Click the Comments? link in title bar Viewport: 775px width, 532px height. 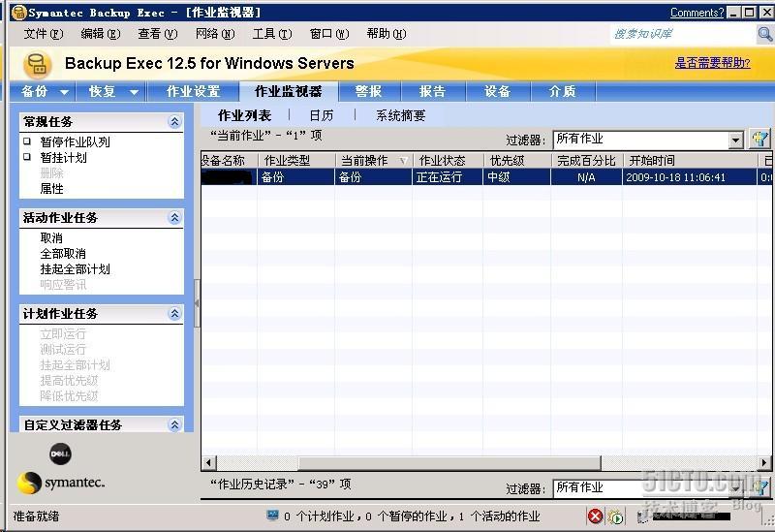(x=697, y=13)
